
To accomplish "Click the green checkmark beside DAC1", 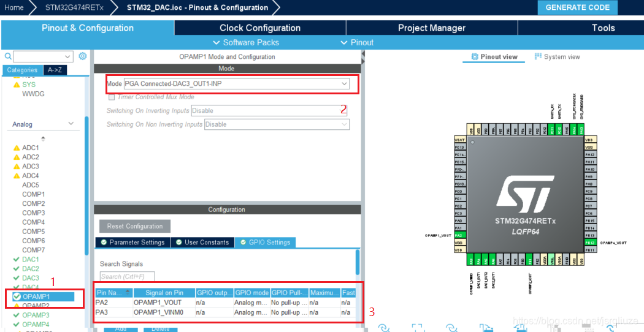I will (17, 259).
